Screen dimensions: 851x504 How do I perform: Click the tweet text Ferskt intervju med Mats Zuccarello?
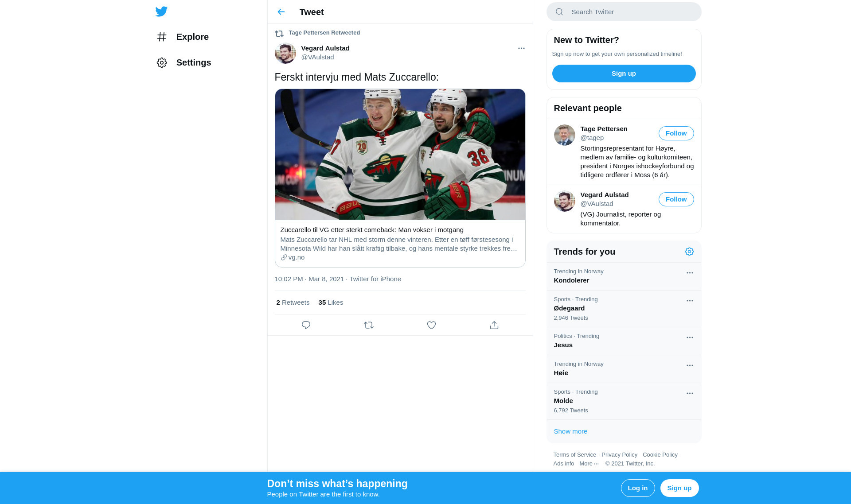(x=357, y=77)
